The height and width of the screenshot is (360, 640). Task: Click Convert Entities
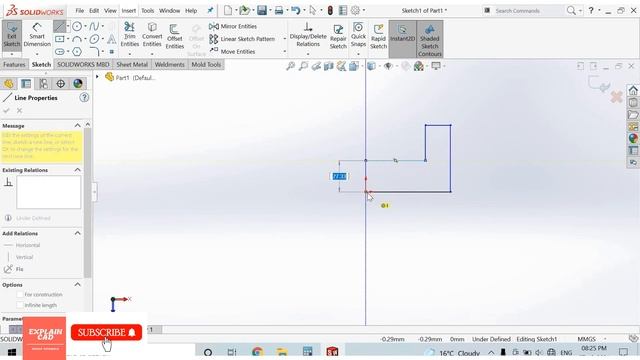coord(152,35)
